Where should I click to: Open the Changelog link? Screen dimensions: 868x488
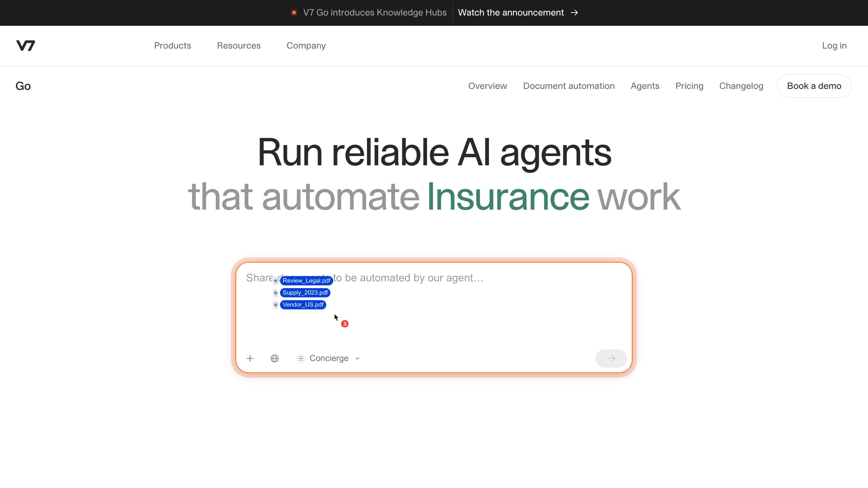[x=741, y=86]
